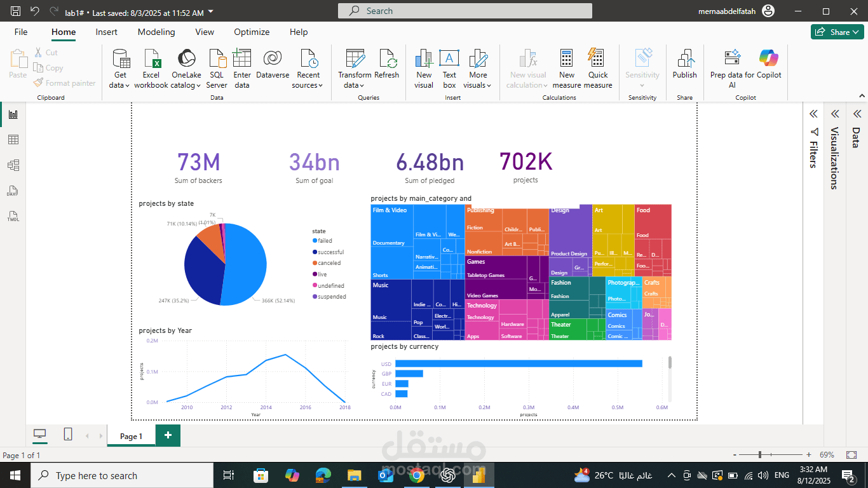This screenshot has width=868, height=488.
Task: Switch to Report view in sidebar
Action: point(13,114)
